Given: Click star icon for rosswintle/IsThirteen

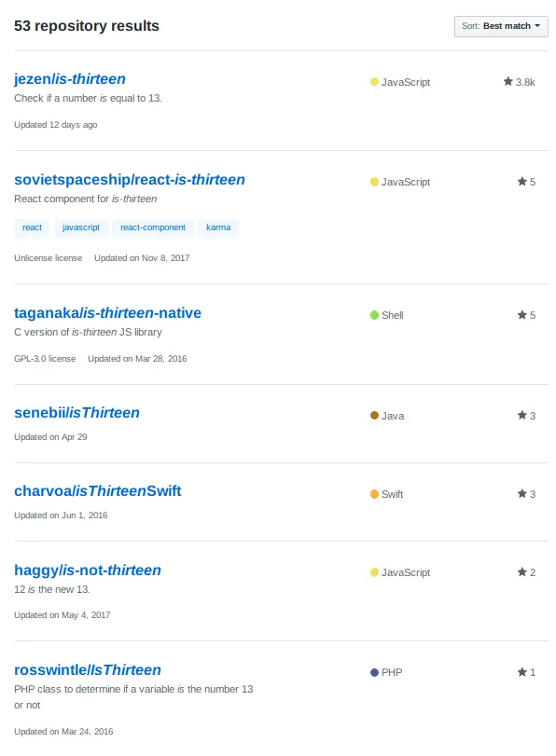Looking at the screenshot, I should tap(521, 671).
